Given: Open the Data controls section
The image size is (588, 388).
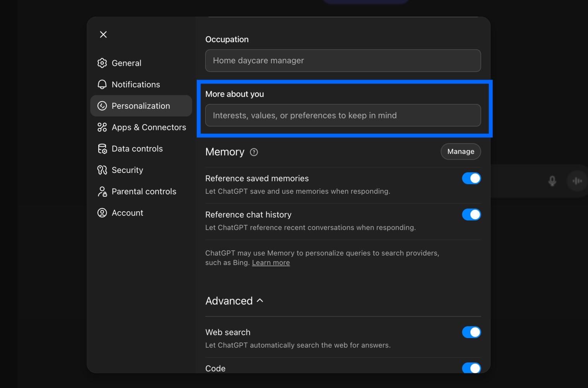Looking at the screenshot, I should (x=137, y=149).
